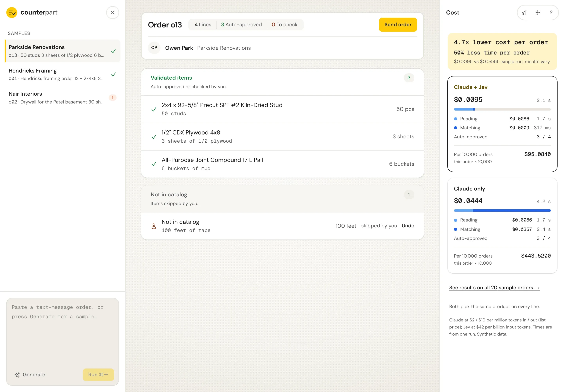This screenshot has width=565, height=392.
Task: Close the samples sidebar with the X button
Action: 113,13
